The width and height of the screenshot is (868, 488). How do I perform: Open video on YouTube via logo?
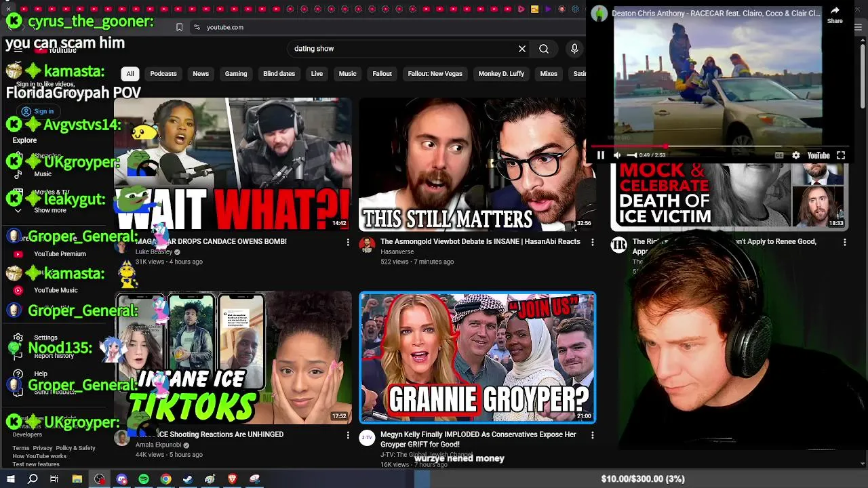pos(818,155)
